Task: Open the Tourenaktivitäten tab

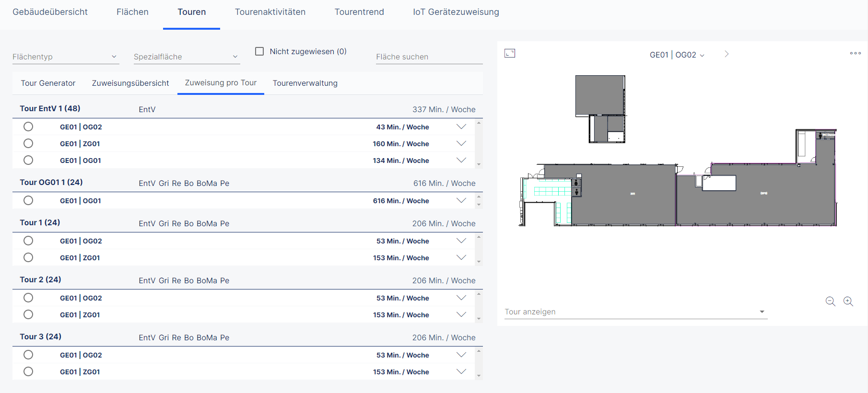Action: pyautogui.click(x=270, y=12)
